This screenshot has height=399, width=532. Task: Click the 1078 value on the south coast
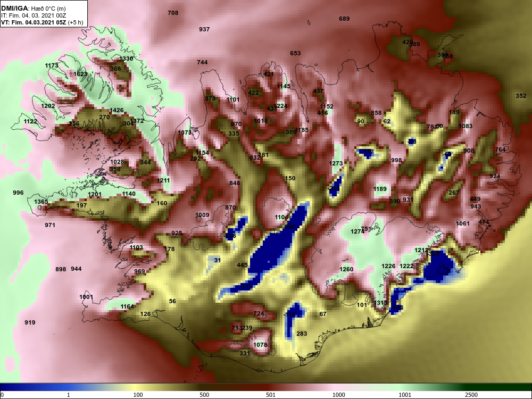[x=260, y=345]
